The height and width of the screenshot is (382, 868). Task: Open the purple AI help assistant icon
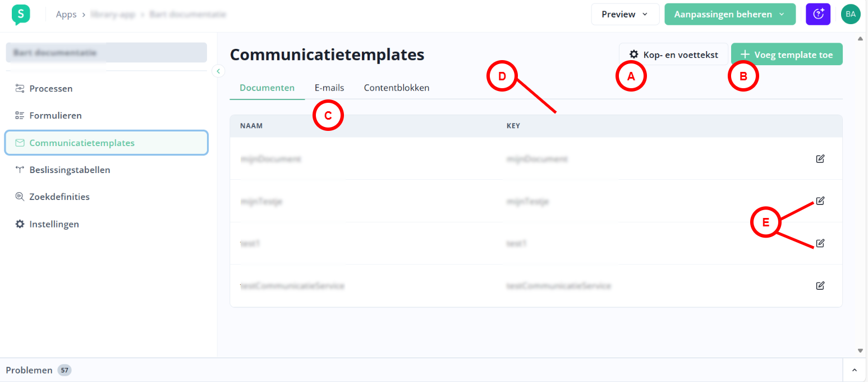click(818, 14)
